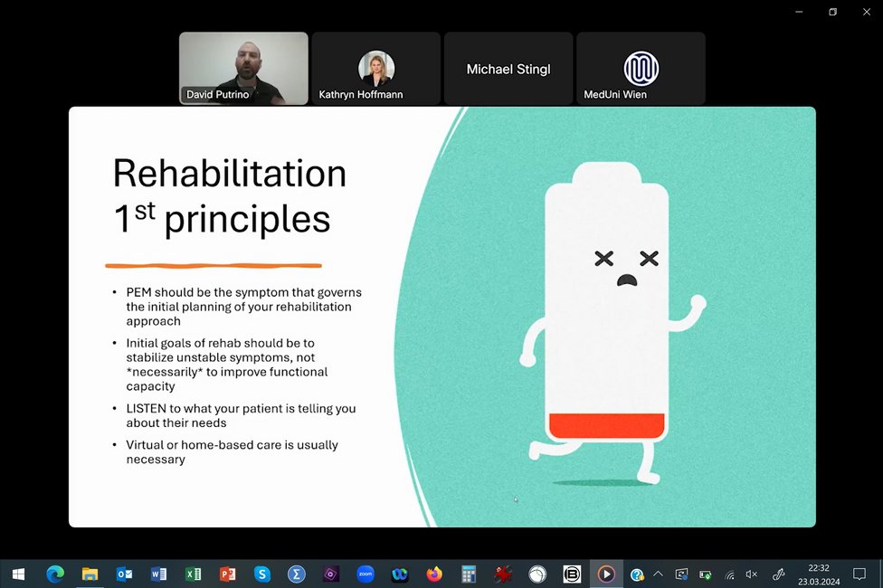Viewport: 883px width, 588px height.
Task: Toggle the muted speaker volume icon
Action: click(x=752, y=574)
